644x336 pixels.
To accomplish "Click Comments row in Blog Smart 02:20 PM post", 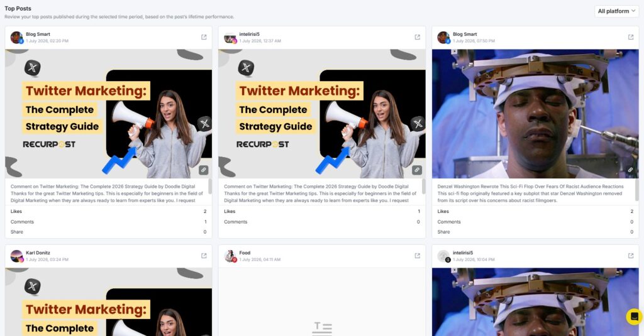I will coord(108,222).
